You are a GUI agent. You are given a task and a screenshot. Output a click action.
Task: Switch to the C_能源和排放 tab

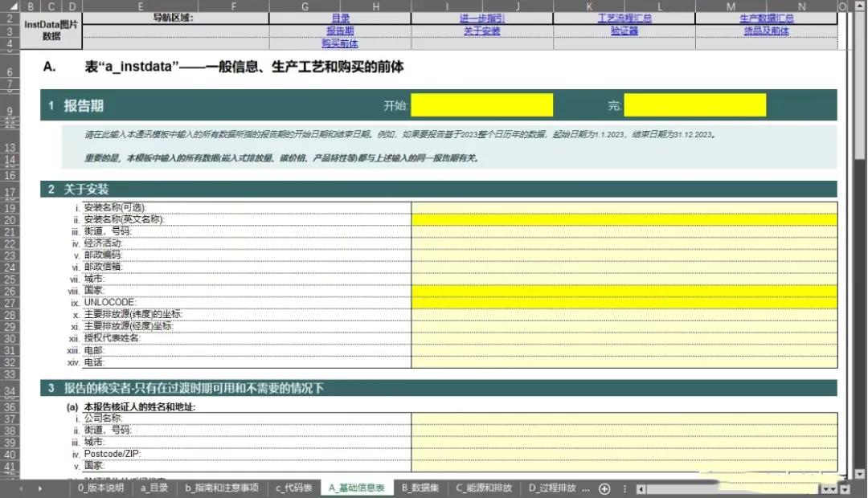[x=483, y=487]
